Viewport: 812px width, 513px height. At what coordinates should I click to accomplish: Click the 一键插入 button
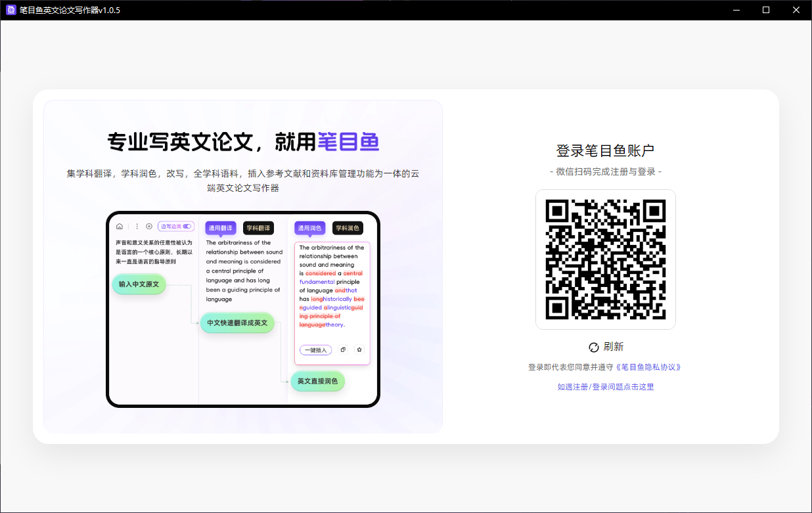316,349
